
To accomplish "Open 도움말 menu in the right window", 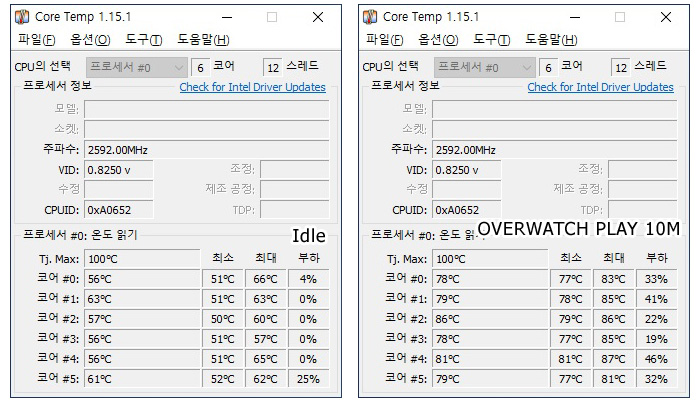I will tap(551, 39).
